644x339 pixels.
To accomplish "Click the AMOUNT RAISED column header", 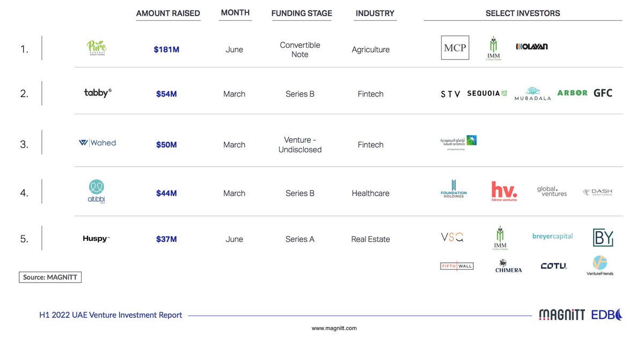I will (168, 13).
